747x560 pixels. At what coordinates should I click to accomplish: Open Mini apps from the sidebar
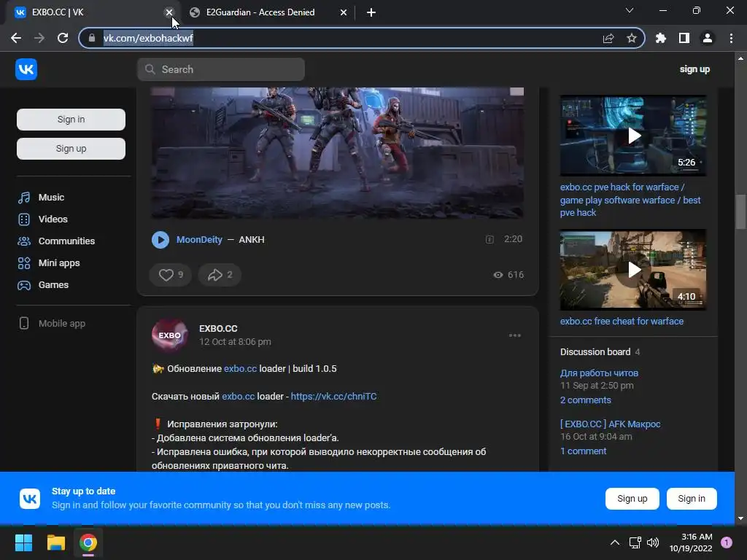tap(59, 262)
